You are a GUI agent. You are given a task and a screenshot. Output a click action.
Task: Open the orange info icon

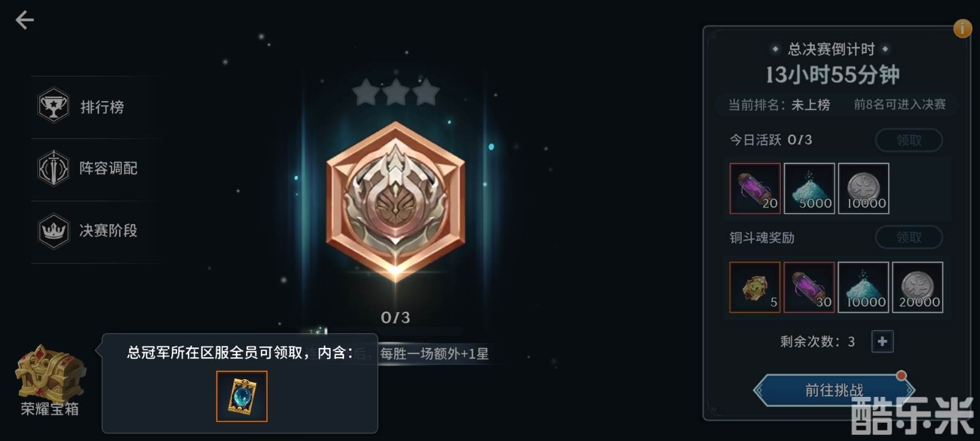pos(962,28)
